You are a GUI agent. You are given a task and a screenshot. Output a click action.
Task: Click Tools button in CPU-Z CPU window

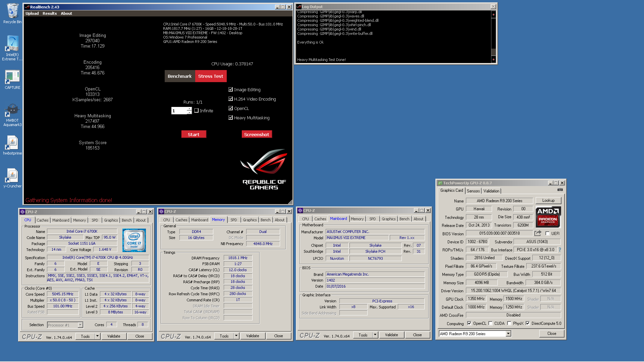[x=85, y=336]
